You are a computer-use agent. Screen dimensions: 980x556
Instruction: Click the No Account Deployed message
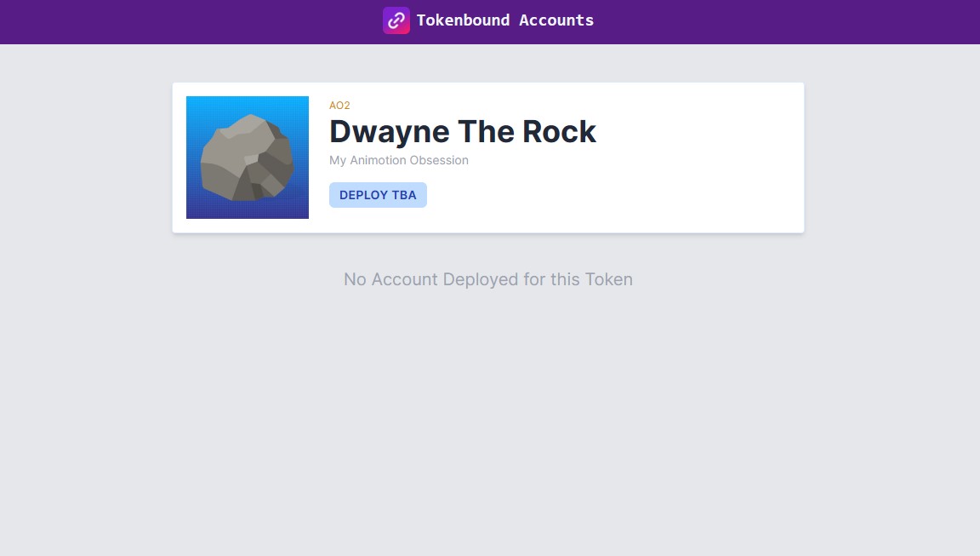pos(488,279)
